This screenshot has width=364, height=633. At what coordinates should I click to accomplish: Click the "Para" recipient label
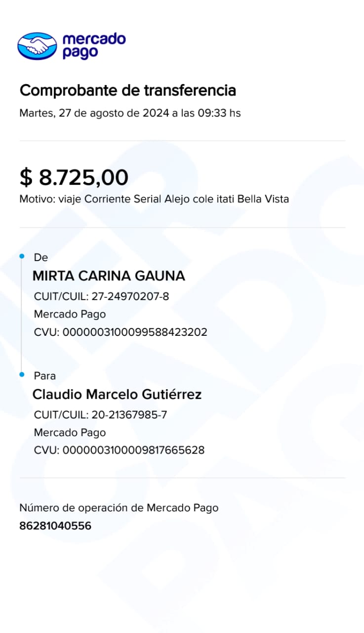[44, 376]
